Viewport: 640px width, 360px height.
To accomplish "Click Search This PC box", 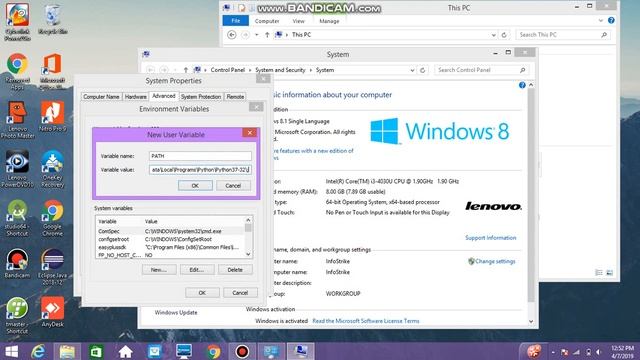I will (563, 35).
